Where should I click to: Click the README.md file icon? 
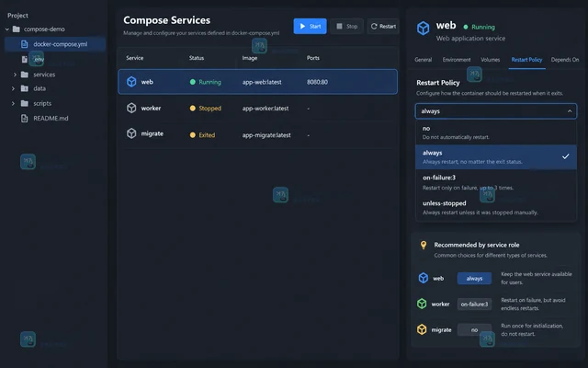25,119
